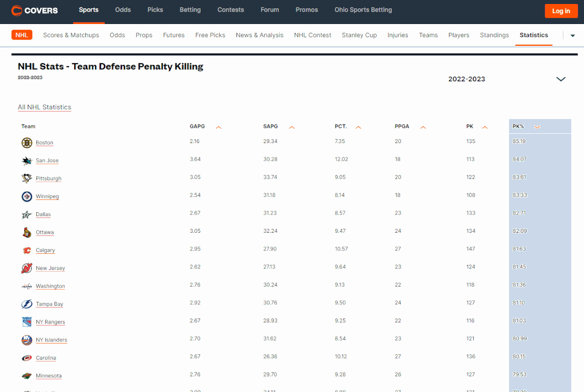This screenshot has height=392, width=584.
Task: Go to the Props tab
Action: (144, 35)
